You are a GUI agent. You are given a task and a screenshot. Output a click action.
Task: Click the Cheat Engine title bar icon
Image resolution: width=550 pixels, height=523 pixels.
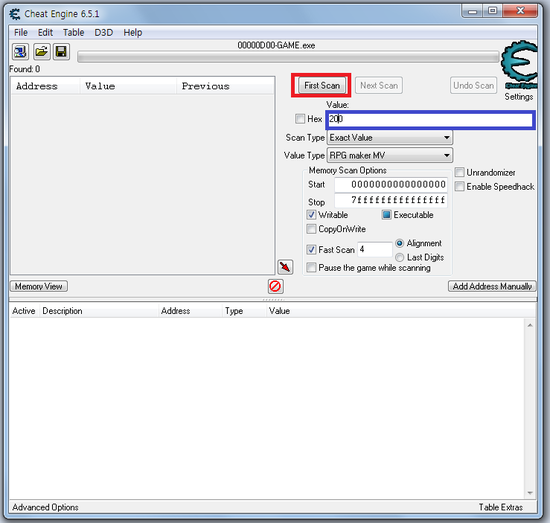pyautogui.click(x=15, y=14)
